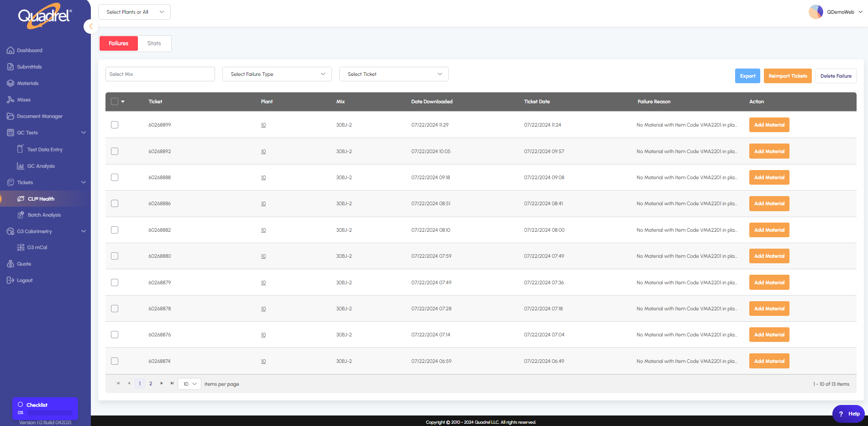Tick the checkbox for ticket 60268874
Viewport: 868px width, 426px height.
(x=115, y=361)
